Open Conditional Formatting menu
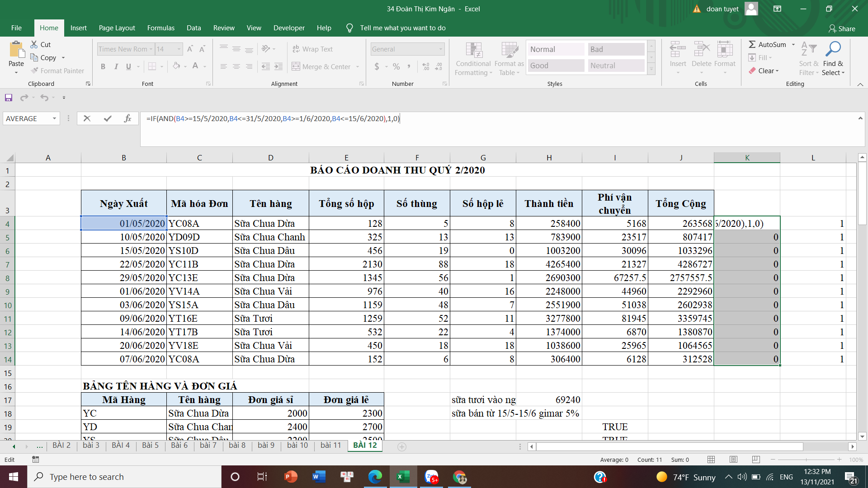The image size is (868, 488). [x=473, y=59]
